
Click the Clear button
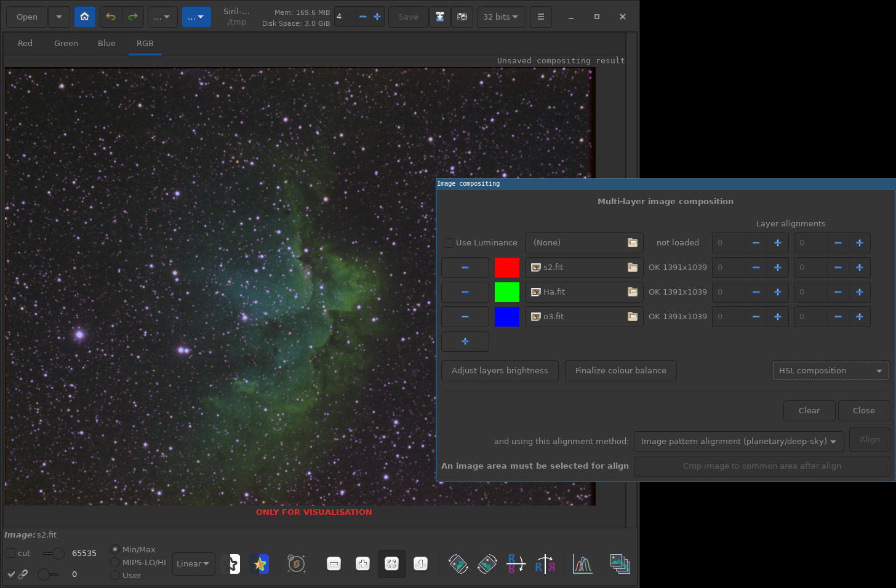(809, 411)
